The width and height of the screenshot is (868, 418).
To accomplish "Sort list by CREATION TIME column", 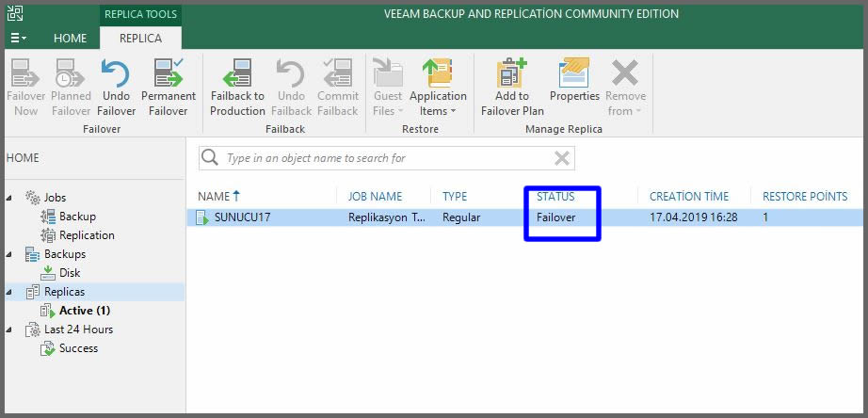I will (x=689, y=197).
